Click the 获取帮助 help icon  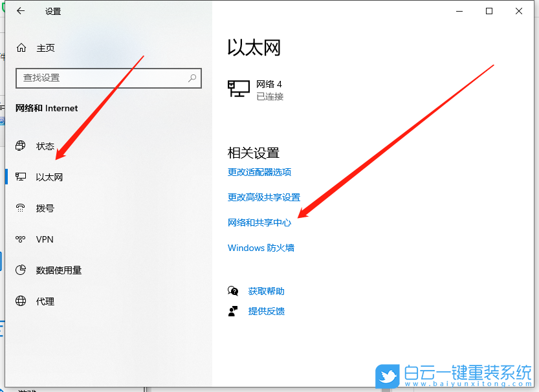pos(233,290)
